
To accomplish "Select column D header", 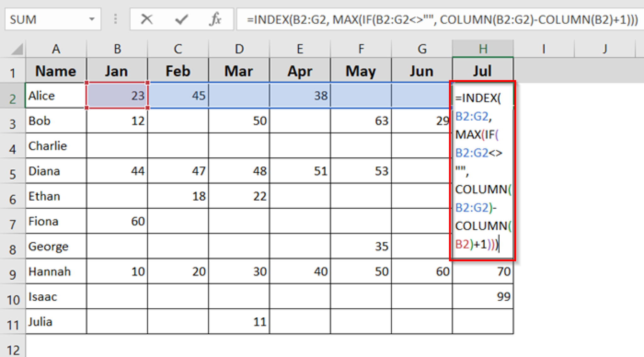I will coord(239,49).
